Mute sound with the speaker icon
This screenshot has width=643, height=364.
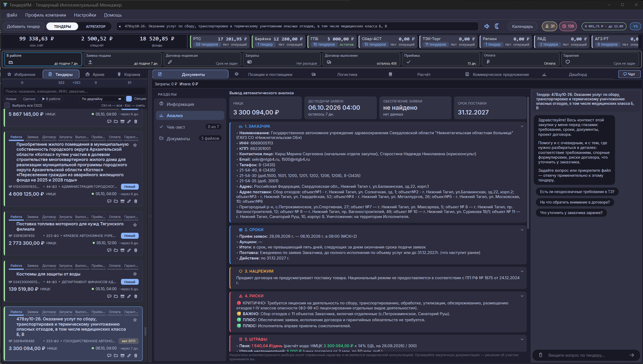[487, 26]
